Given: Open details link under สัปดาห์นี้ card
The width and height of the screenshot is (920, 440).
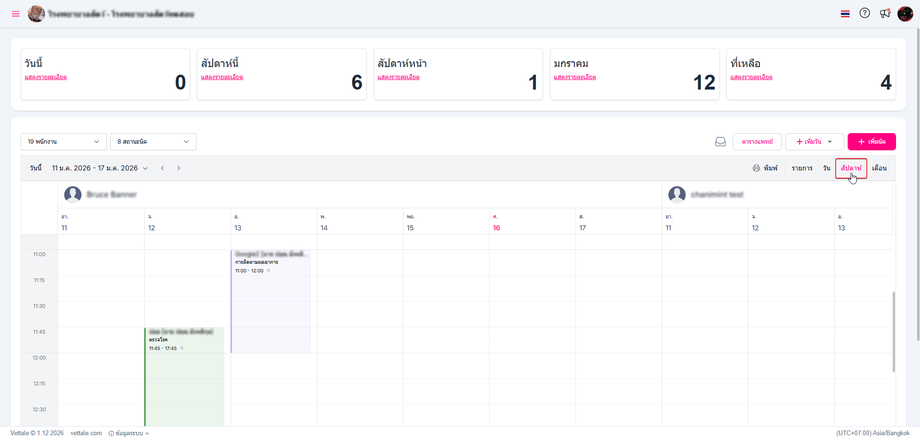Looking at the screenshot, I should [222, 77].
